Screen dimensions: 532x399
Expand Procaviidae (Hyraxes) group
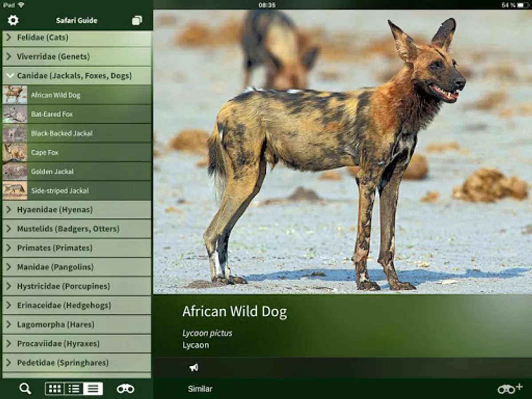tap(77, 344)
